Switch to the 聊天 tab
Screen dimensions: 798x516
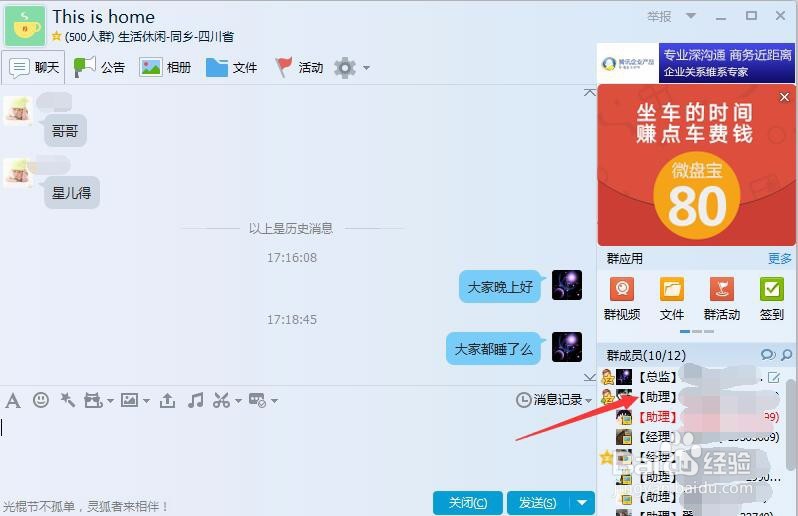(x=34, y=67)
